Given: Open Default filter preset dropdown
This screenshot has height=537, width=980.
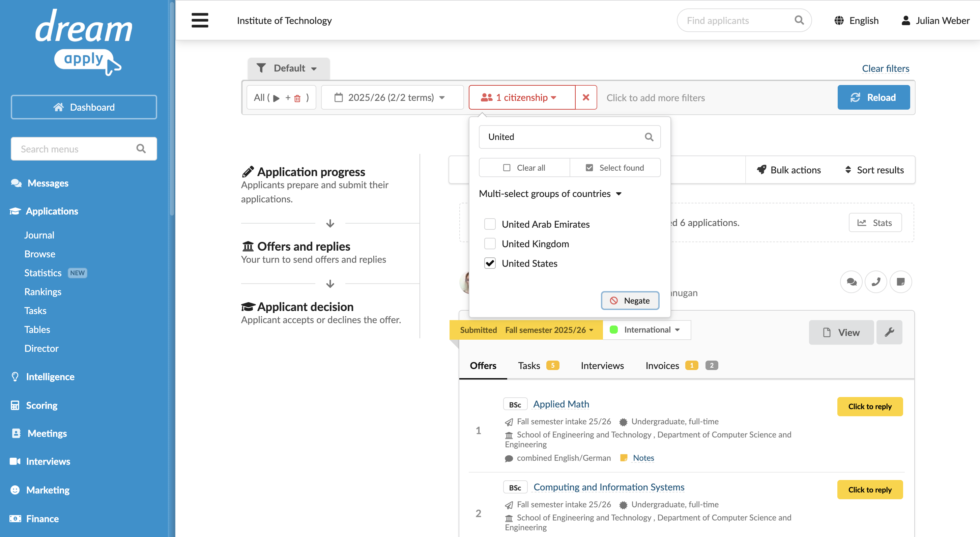Looking at the screenshot, I should pyautogui.click(x=288, y=68).
